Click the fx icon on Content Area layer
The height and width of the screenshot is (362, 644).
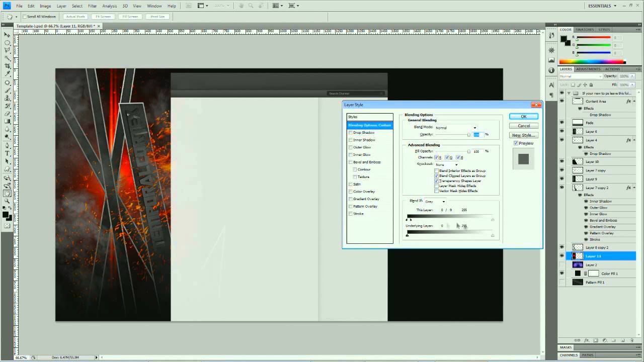628,101
